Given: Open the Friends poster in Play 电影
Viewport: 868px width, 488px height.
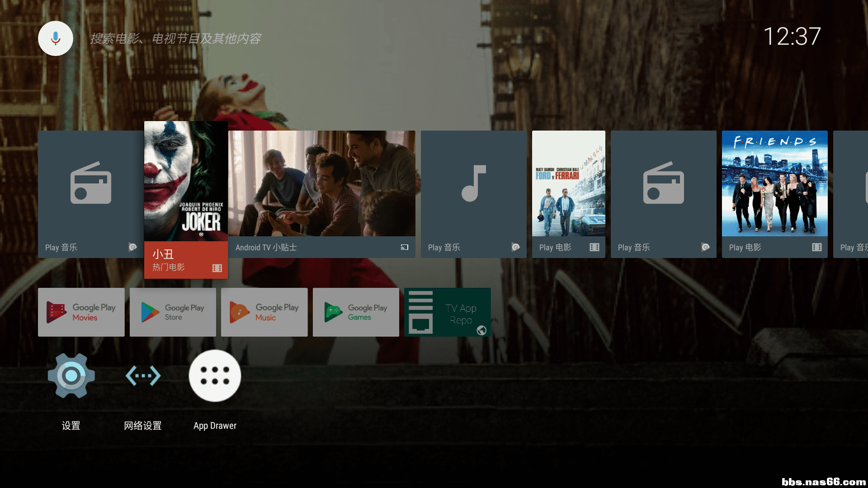Looking at the screenshot, I should 774,183.
